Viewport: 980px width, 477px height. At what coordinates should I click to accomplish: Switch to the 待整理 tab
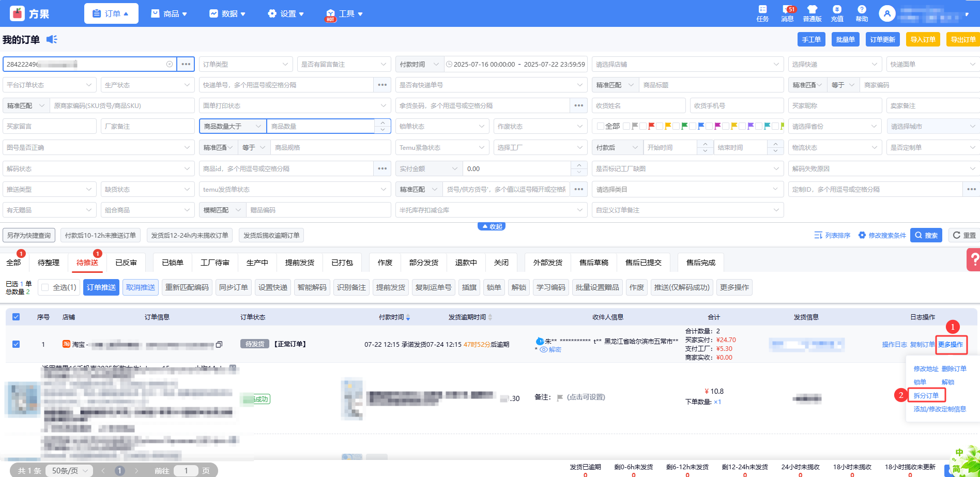(49, 263)
